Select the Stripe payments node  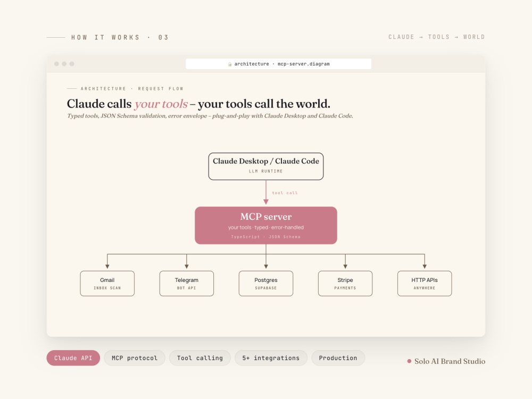345,284
